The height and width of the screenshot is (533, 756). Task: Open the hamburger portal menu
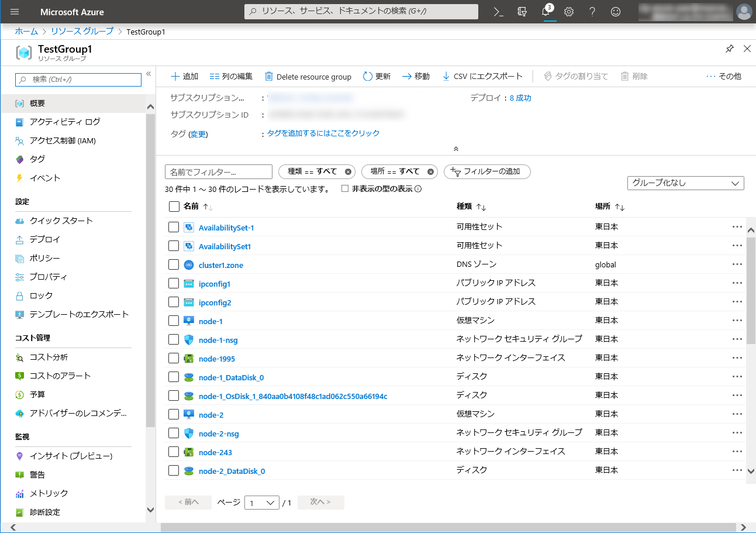click(x=15, y=12)
